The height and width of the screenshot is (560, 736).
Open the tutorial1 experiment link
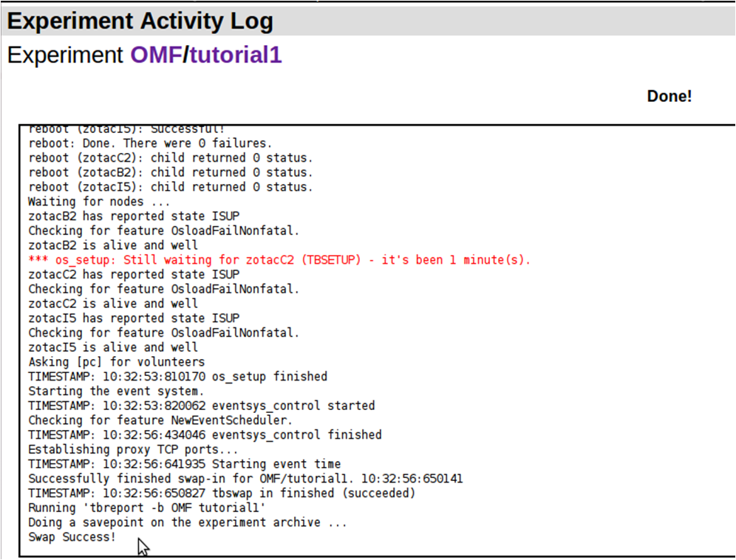[236, 55]
